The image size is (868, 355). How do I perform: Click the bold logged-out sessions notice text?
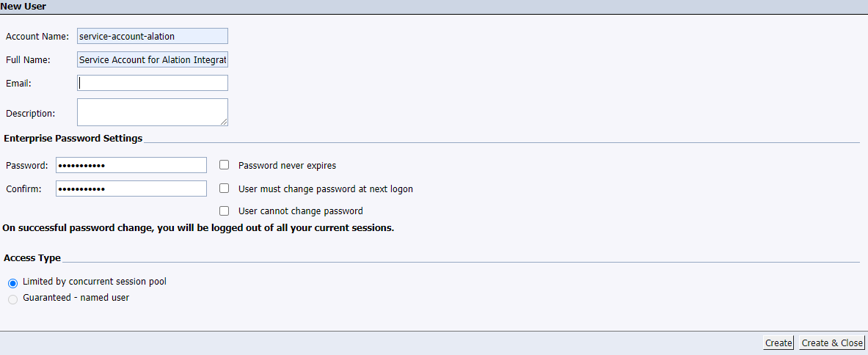tap(198, 228)
